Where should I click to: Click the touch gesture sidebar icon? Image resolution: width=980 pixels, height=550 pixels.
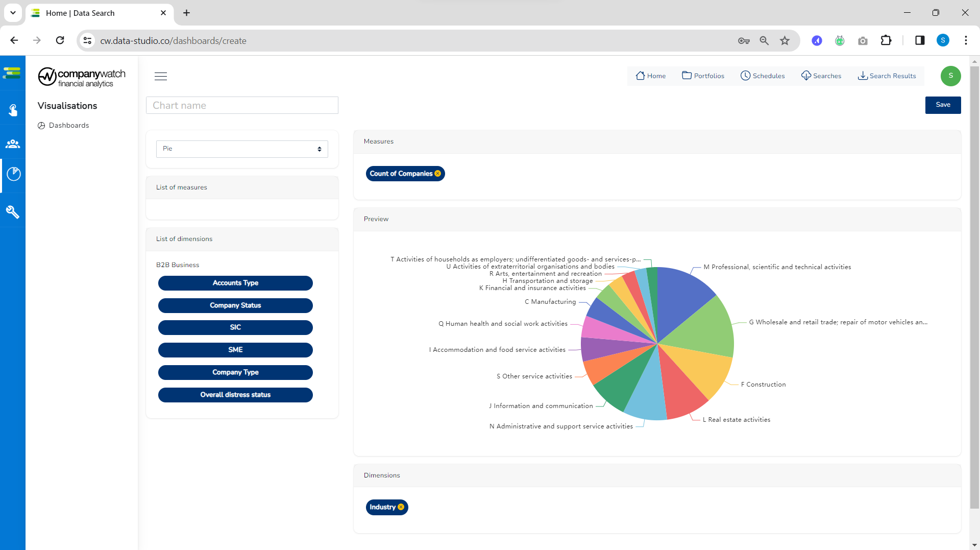(13, 109)
